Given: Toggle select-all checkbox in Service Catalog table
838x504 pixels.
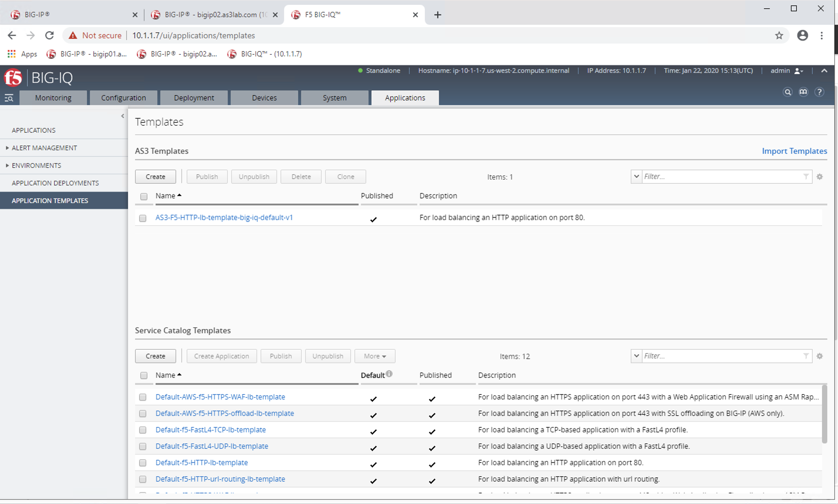Looking at the screenshot, I should [144, 375].
